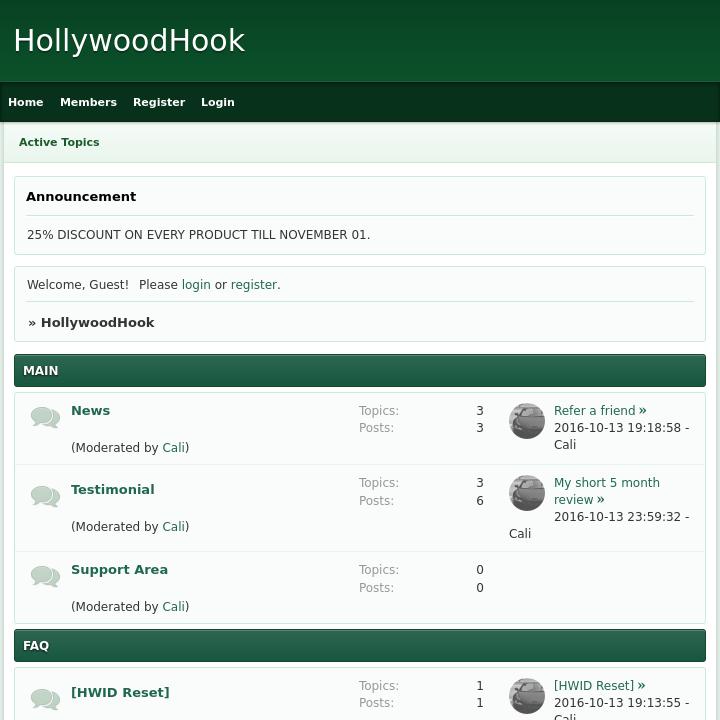Go to the Members page
The image size is (720, 720).
tap(88, 102)
